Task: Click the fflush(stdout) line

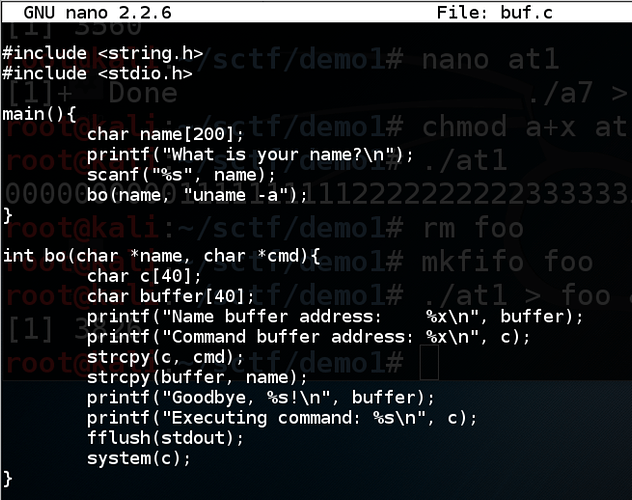Action: point(166,438)
